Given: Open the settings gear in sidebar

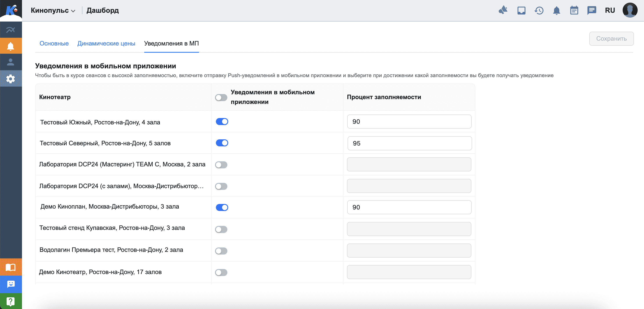Looking at the screenshot, I should [x=11, y=79].
